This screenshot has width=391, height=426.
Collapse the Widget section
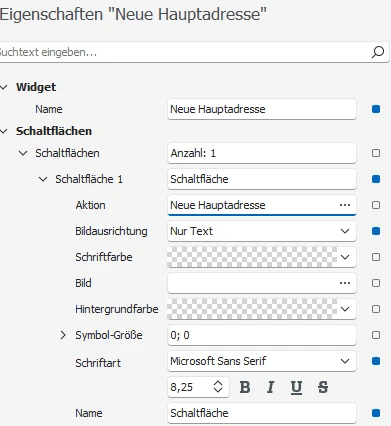[x=4, y=87]
